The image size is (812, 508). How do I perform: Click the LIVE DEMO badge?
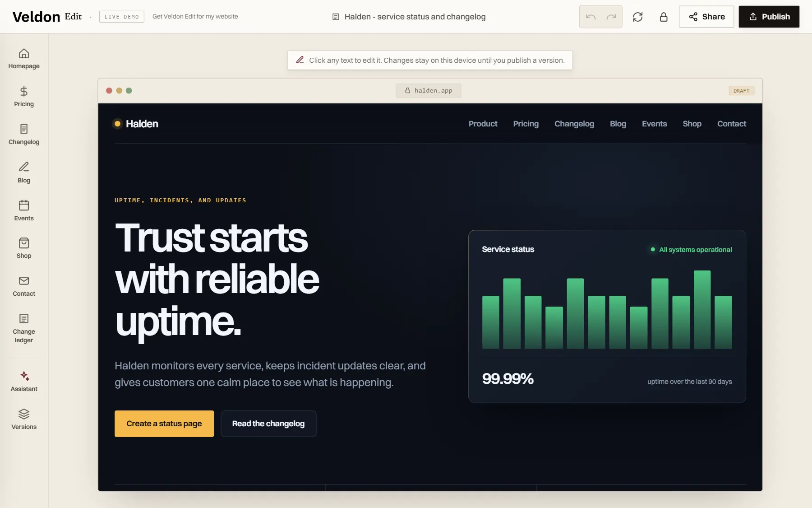point(122,17)
